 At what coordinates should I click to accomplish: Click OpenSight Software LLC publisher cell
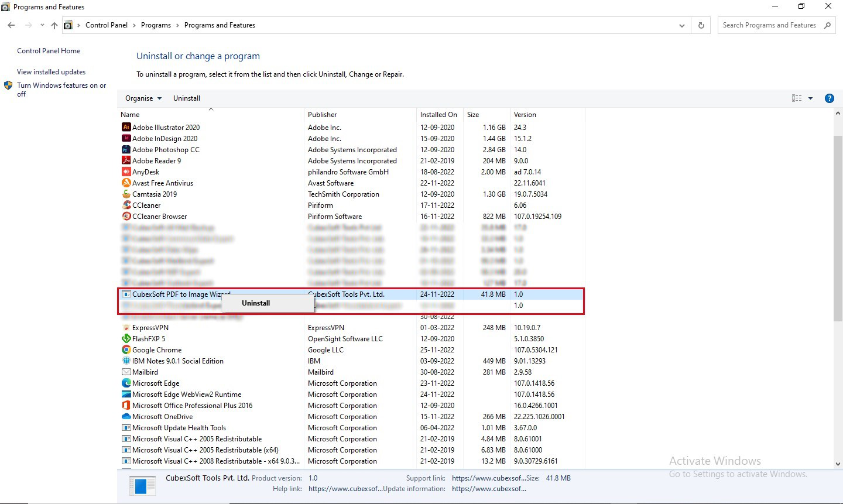345,338
